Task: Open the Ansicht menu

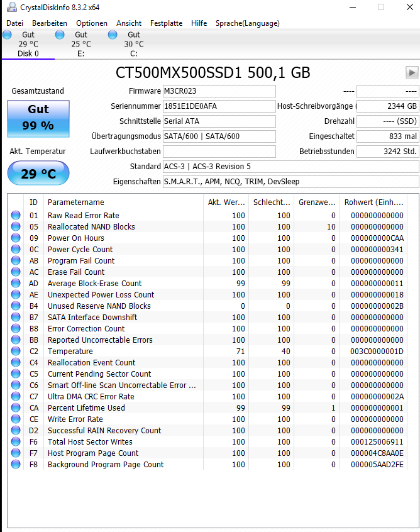Action: pos(129,23)
